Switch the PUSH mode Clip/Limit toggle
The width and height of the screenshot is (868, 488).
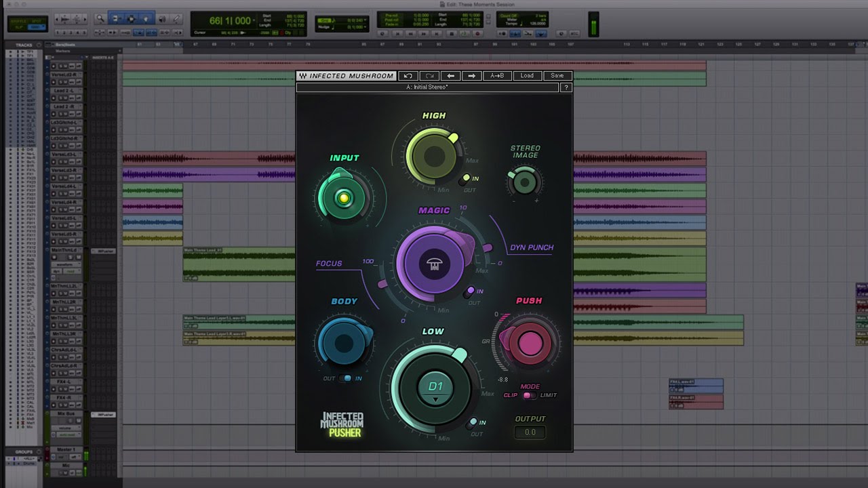(529, 395)
